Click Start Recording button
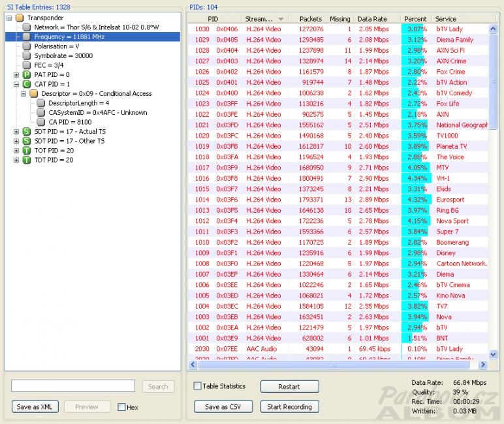The image size is (504, 424). (289, 407)
